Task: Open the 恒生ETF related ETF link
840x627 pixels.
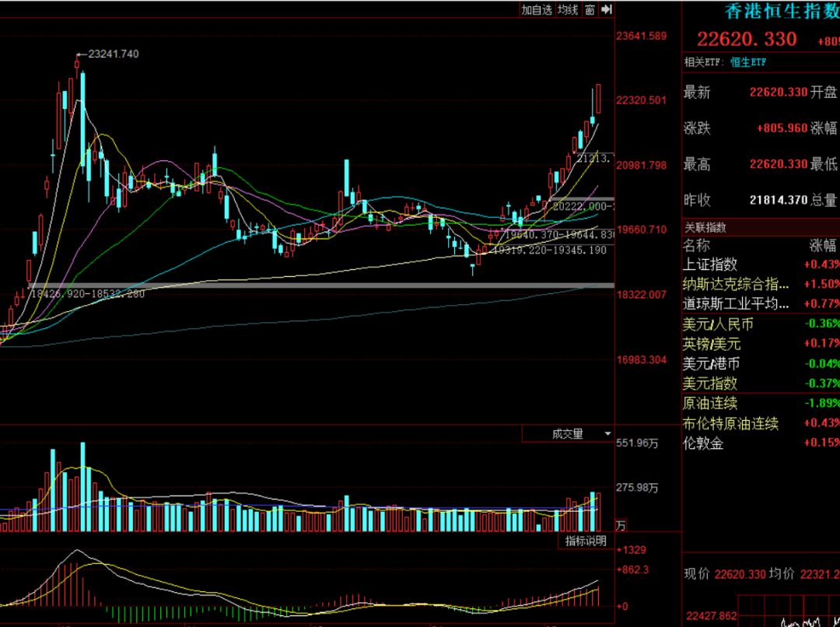Action: [747, 62]
